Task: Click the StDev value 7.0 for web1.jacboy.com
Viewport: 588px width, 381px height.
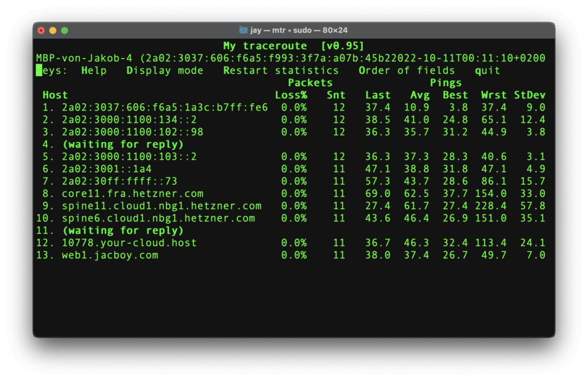Action: [x=536, y=255]
